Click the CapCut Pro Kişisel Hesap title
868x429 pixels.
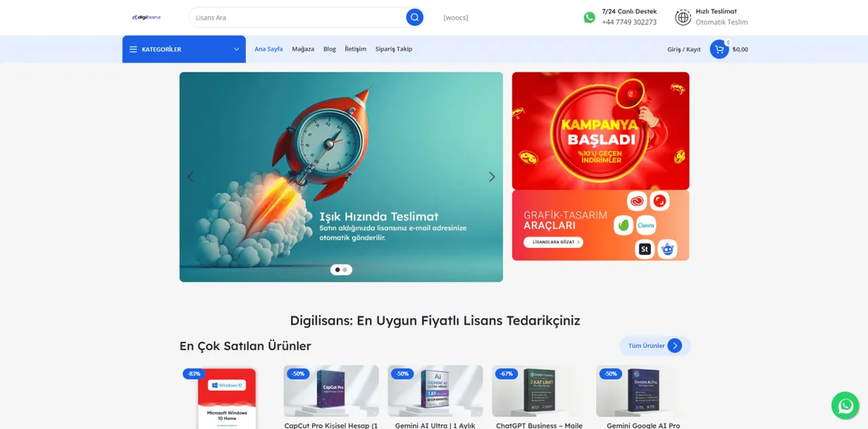point(331,425)
